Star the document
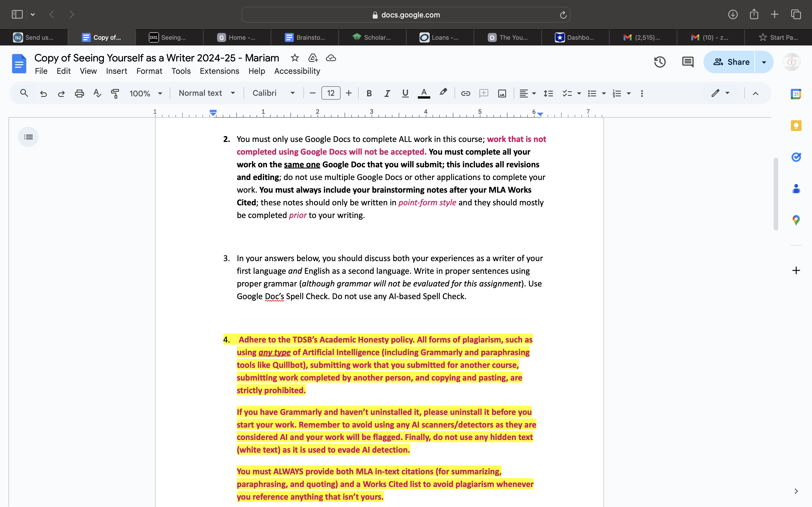The height and width of the screenshot is (507, 812). point(295,58)
